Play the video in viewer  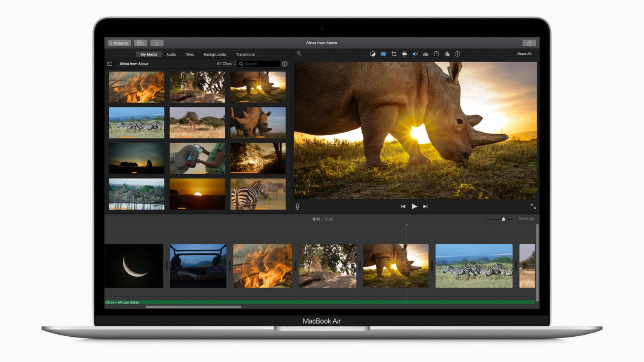[414, 206]
